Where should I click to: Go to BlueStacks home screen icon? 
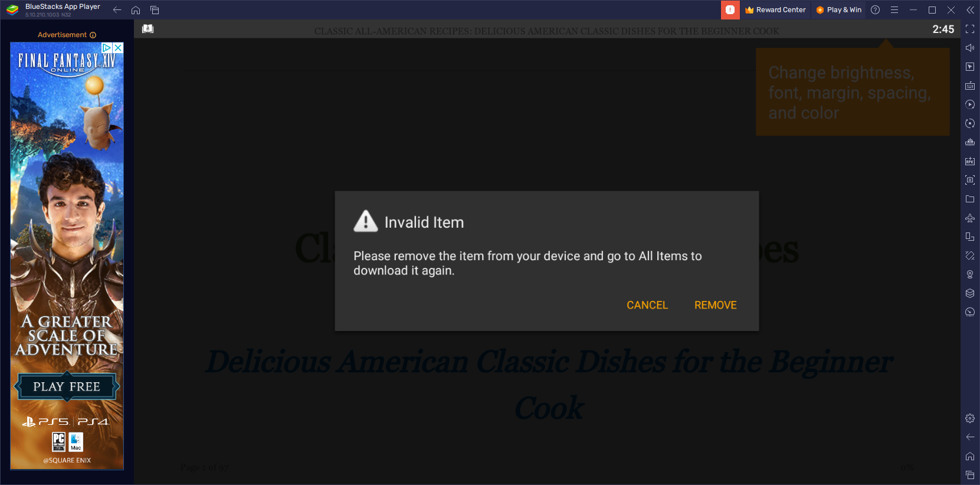pyautogui.click(x=136, y=10)
